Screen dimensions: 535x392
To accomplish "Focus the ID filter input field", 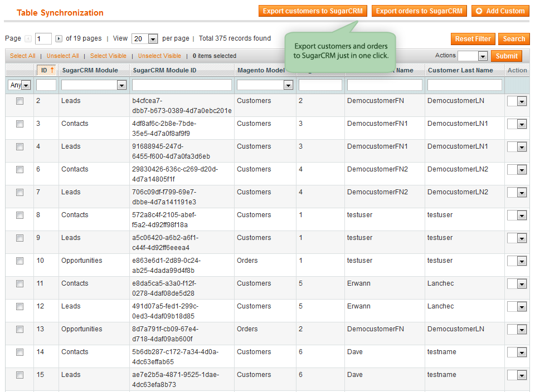I will [46, 85].
